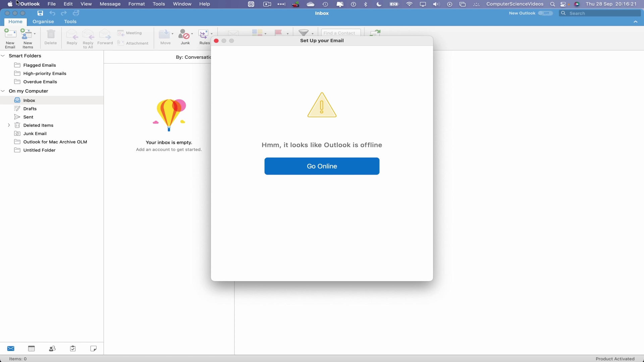Open the Message menu

coord(110,4)
